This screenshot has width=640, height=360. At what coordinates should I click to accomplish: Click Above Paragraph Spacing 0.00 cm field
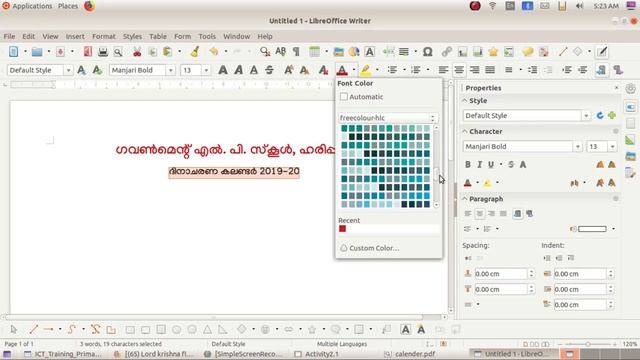pos(501,274)
